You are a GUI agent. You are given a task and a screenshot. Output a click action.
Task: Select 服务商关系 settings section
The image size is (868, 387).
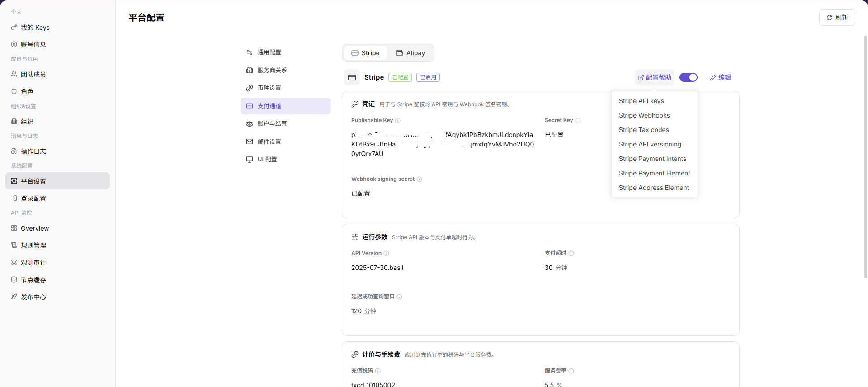point(286,70)
